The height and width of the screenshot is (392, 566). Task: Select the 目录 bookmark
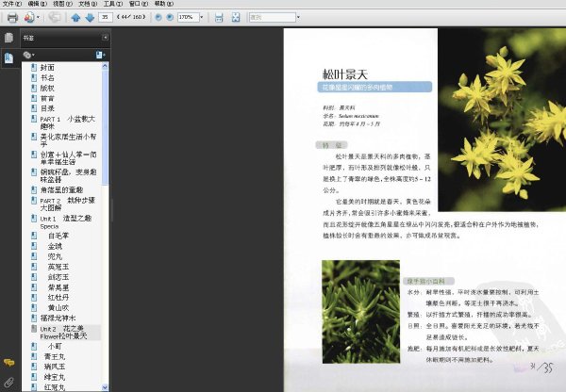47,108
